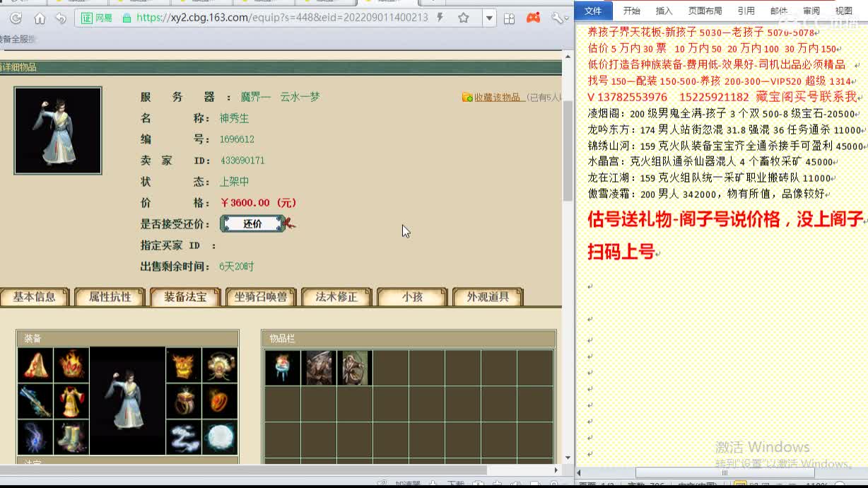868x488 pixels.
Task: Click the item number 1696612
Action: point(237,139)
